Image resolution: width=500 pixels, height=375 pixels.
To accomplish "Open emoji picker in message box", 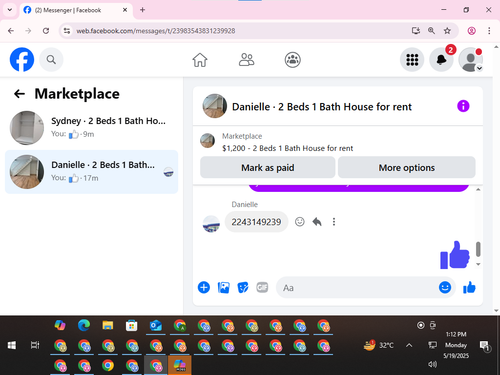I will (445, 287).
